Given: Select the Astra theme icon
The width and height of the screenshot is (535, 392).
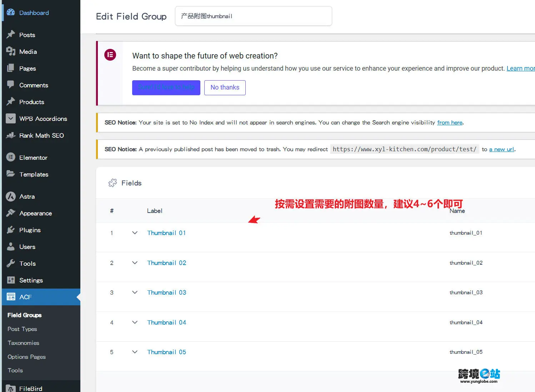Looking at the screenshot, I should point(11,196).
